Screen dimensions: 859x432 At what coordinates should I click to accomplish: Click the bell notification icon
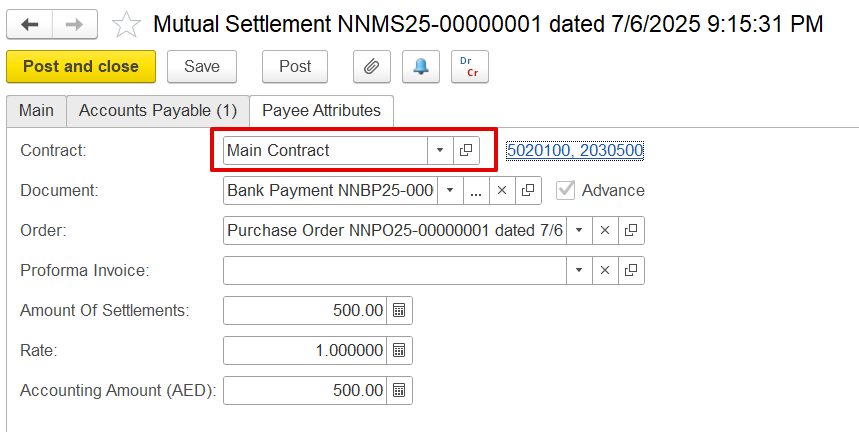coord(420,67)
